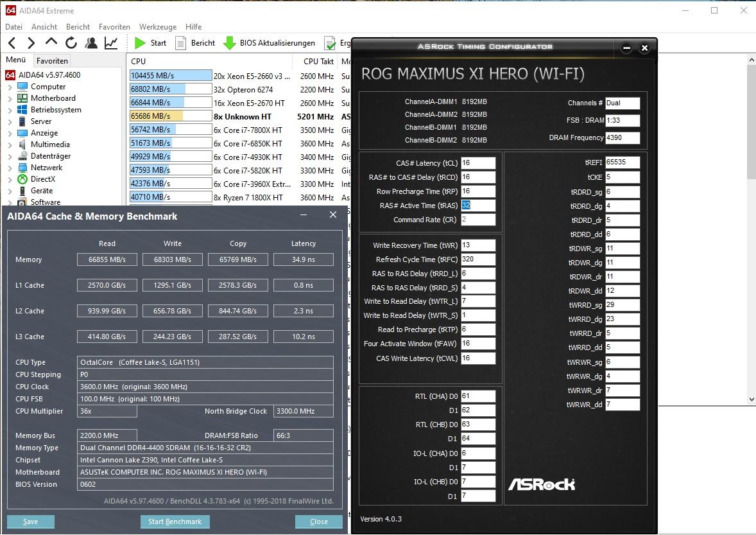Click Save in benchmark window

(x=30, y=522)
